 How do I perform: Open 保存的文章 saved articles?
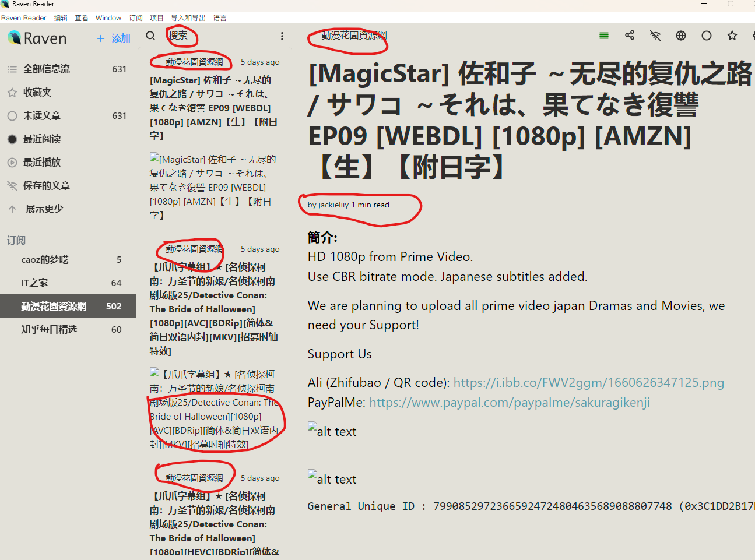tap(46, 185)
